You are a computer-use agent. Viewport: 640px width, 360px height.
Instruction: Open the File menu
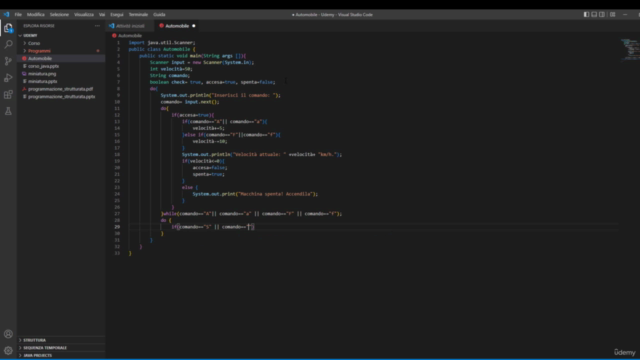(18, 14)
